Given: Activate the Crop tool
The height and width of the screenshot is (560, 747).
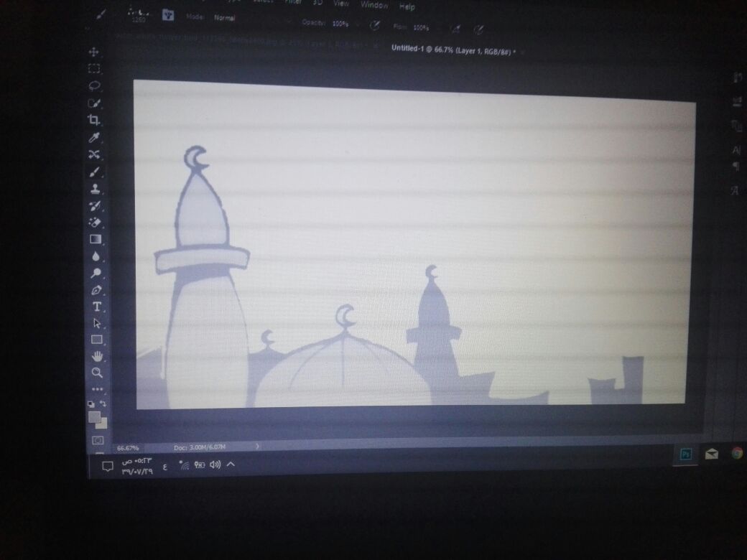Looking at the screenshot, I should [93, 120].
